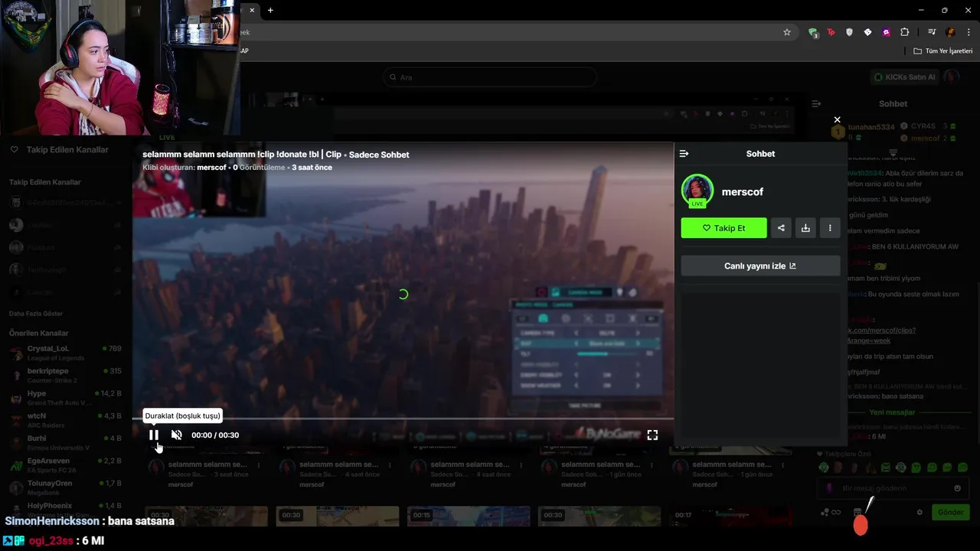Screen dimensions: 980x551
Task: Pause the clip with Duraklat button
Action: coord(154,435)
